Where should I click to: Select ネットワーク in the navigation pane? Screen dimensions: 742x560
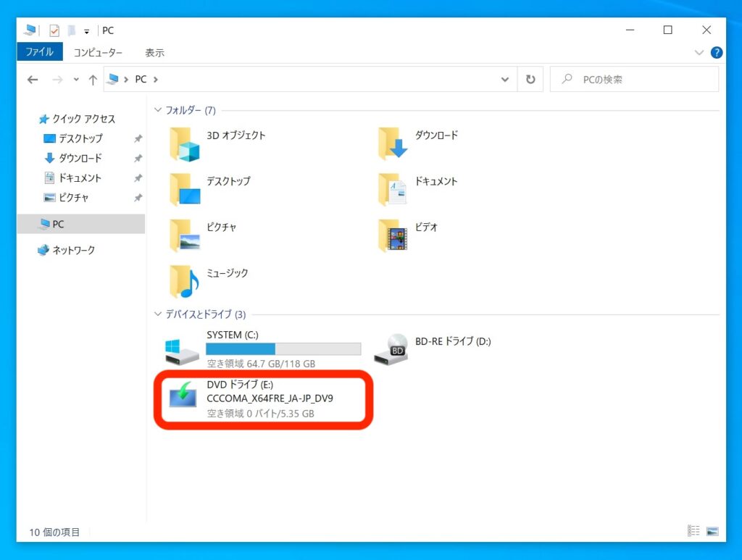(x=73, y=250)
